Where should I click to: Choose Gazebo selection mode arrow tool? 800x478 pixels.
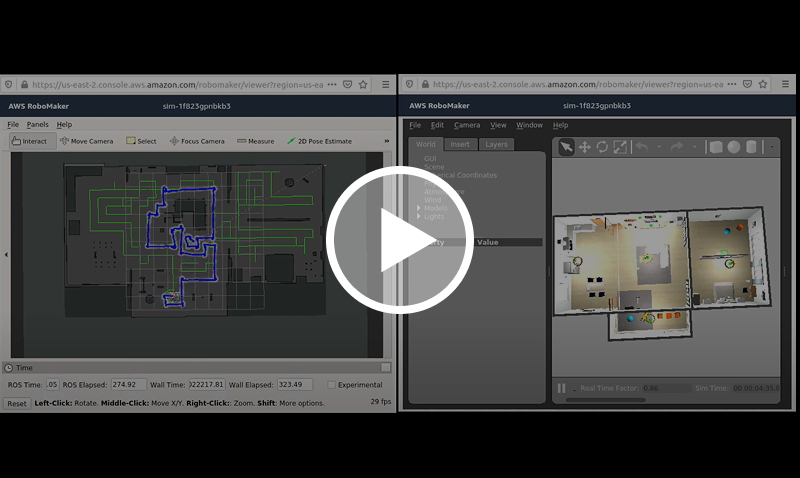click(x=566, y=147)
